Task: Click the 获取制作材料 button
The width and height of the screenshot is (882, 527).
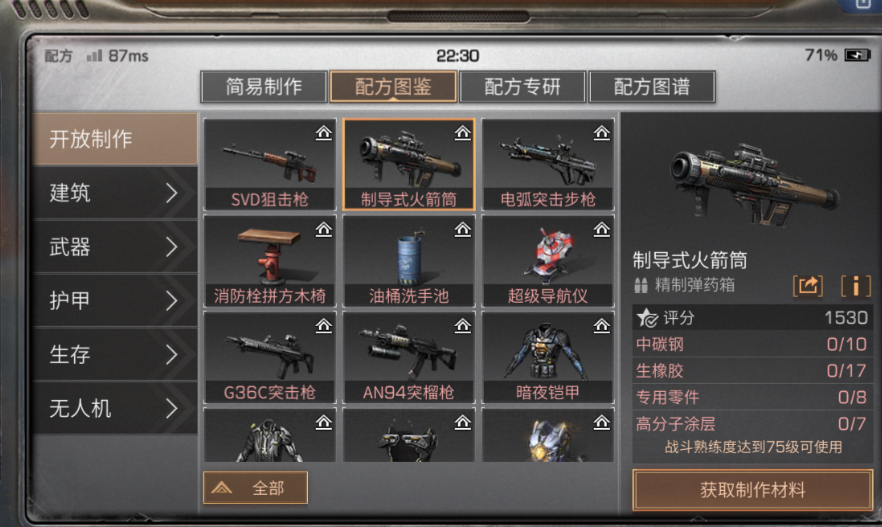Action: tap(753, 490)
